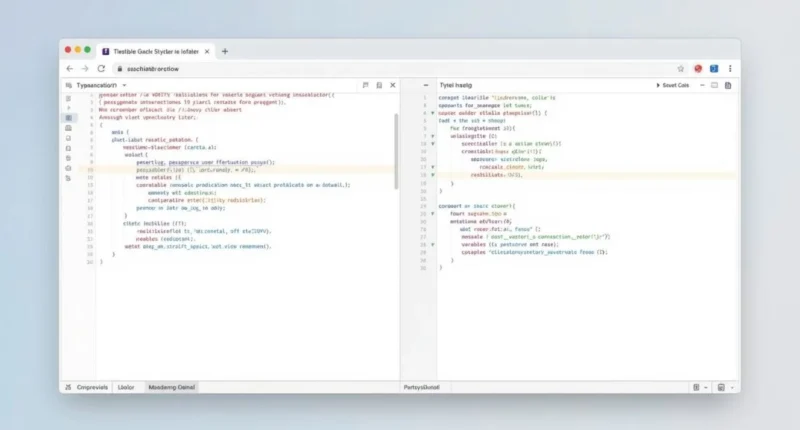Click the "messale" line in right editor

pyautogui.click(x=535, y=237)
